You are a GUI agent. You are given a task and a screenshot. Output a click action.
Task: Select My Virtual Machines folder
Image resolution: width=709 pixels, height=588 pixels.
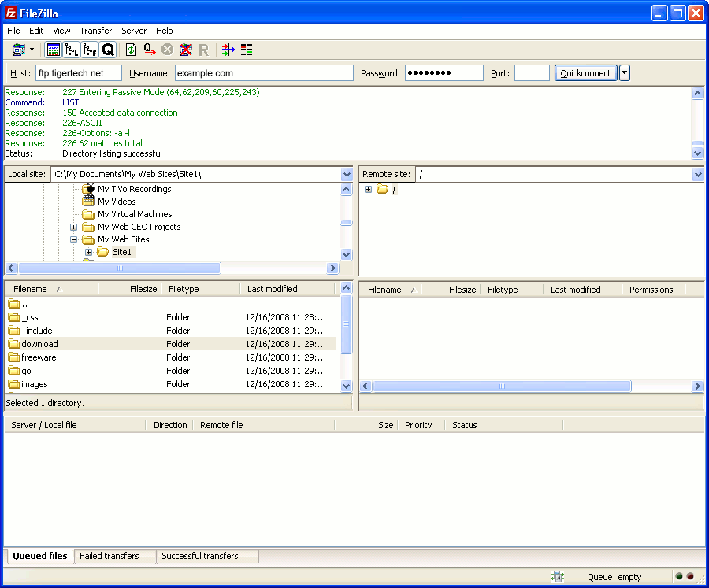click(x=135, y=214)
